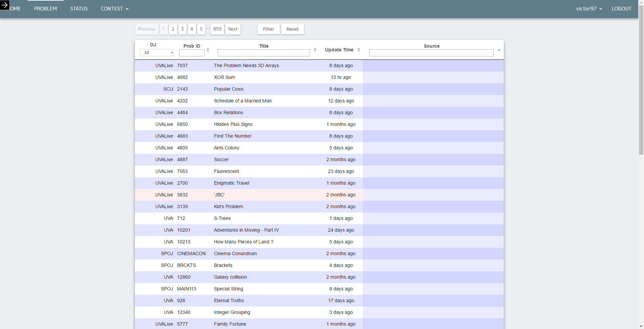Click the Filter button
The height and width of the screenshot is (329, 644).
tap(268, 29)
